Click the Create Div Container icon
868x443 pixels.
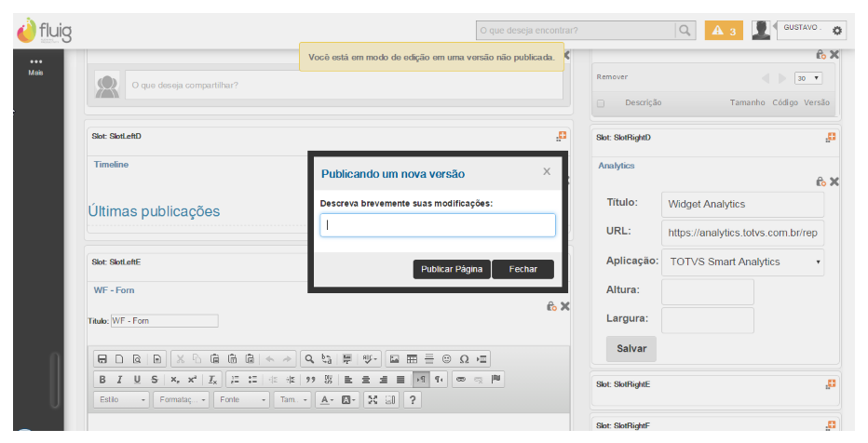point(328,380)
